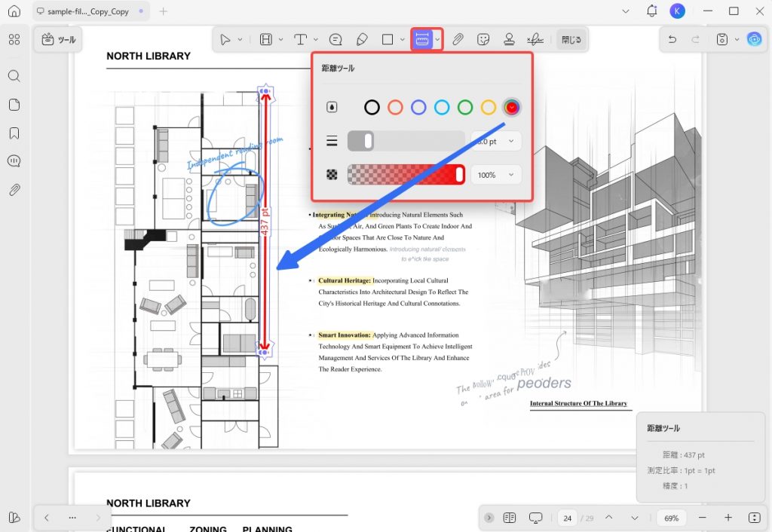Image resolution: width=772 pixels, height=532 pixels.
Task: Open the three dots more menu
Action: click(x=72, y=518)
